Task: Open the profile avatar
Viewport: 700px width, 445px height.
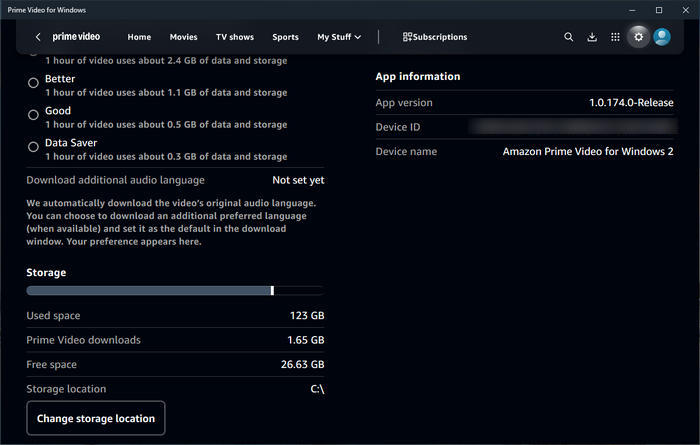Action: click(x=662, y=37)
